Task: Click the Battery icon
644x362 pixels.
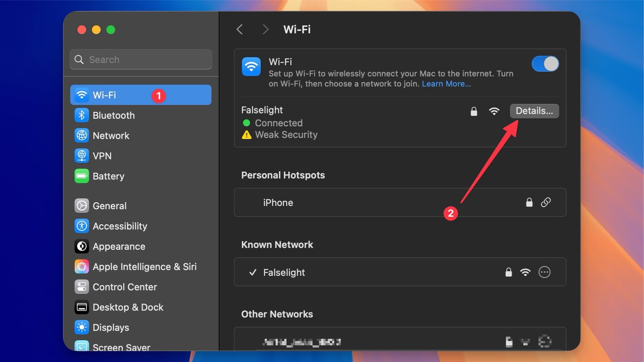Action: click(x=82, y=176)
